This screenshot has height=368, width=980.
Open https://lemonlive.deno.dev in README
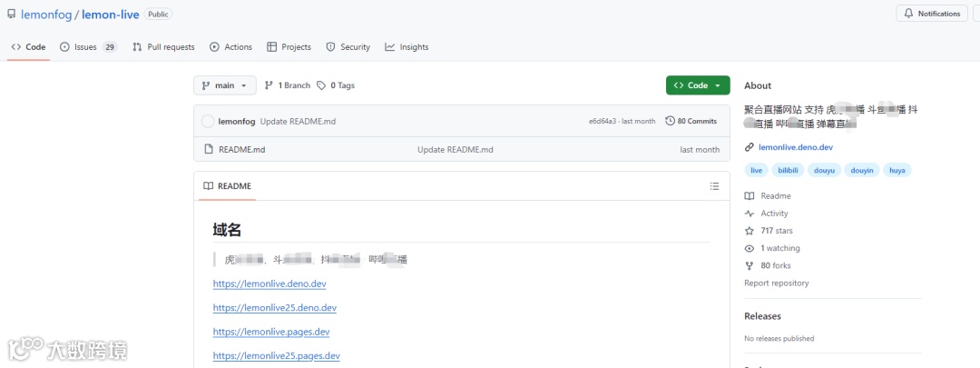(x=269, y=283)
